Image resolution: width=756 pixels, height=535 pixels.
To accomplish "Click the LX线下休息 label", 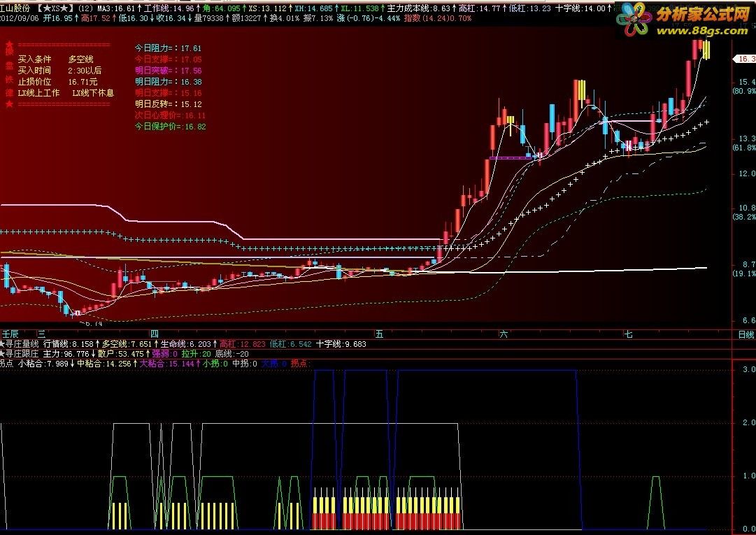I will click(93, 93).
